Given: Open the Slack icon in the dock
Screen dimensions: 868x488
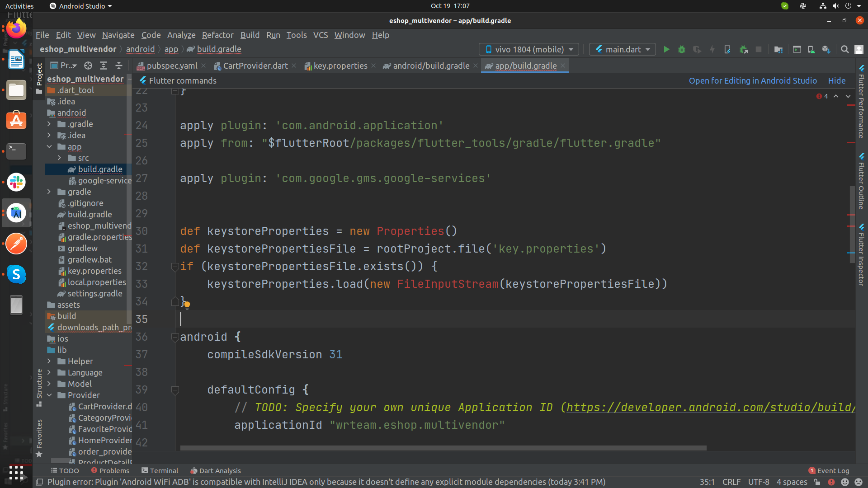Looking at the screenshot, I should click(x=16, y=183).
